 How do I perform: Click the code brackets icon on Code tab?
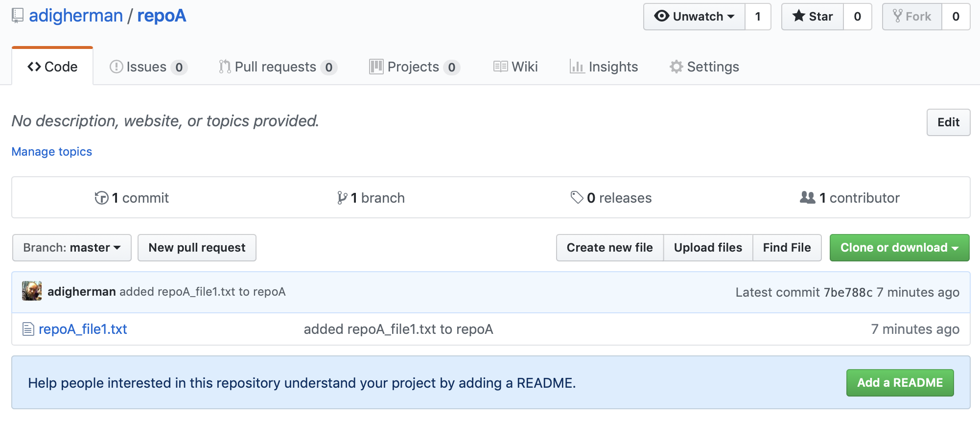34,67
